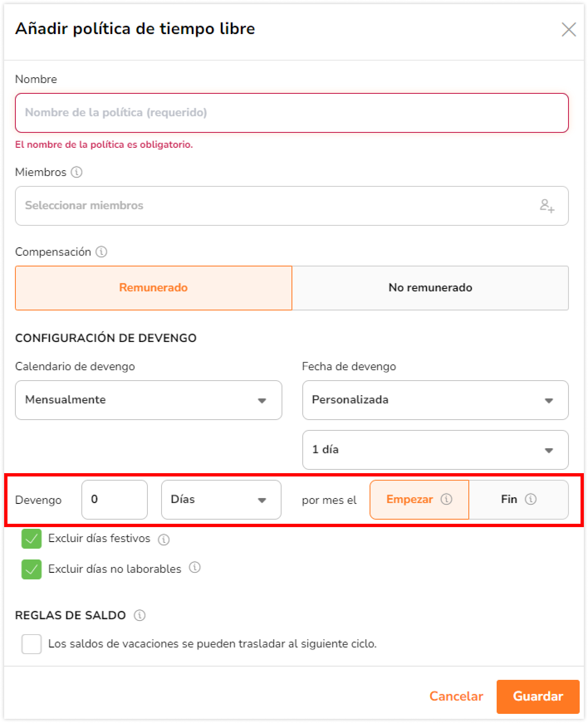Open the Días unit dropdown
Image resolution: width=588 pixels, height=723 pixels.
(x=221, y=500)
